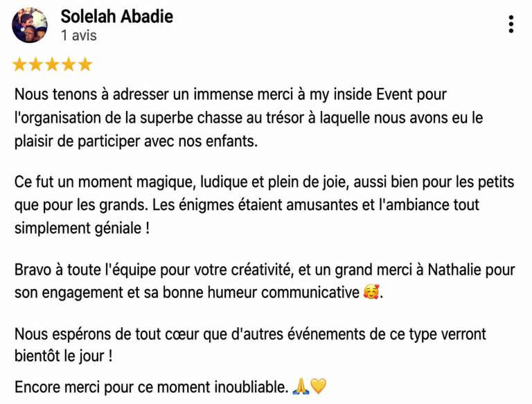This screenshot has height=404, width=532.
Task: Open the three-dot options menu
Action: tap(511, 24)
